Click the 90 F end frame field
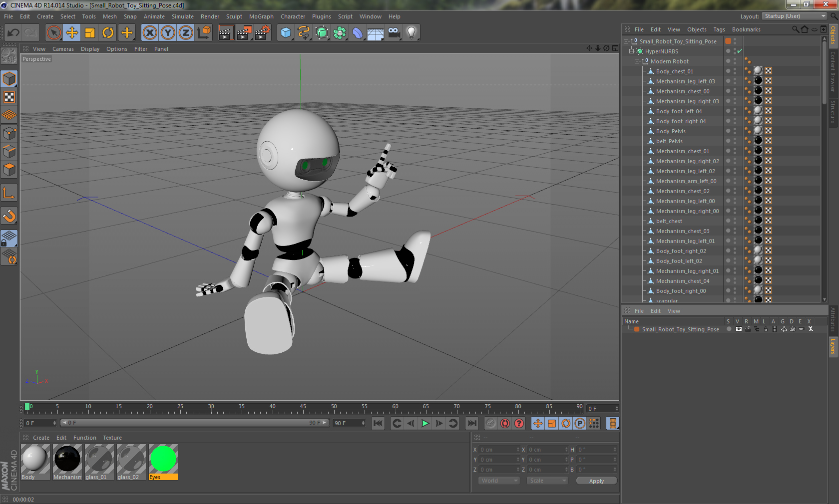This screenshot has height=504, width=839. pos(350,423)
